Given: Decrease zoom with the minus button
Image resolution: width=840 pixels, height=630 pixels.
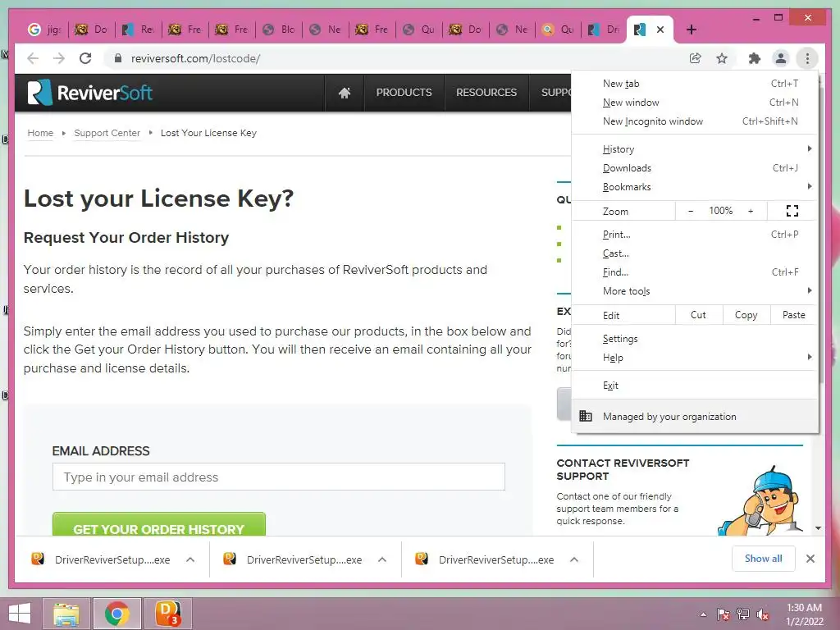Looking at the screenshot, I should (691, 211).
